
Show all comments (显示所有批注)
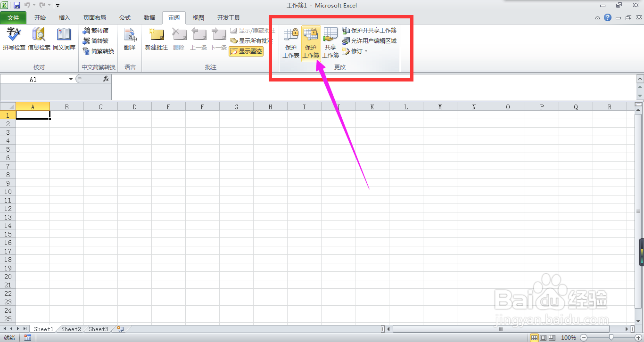pyautogui.click(x=251, y=41)
